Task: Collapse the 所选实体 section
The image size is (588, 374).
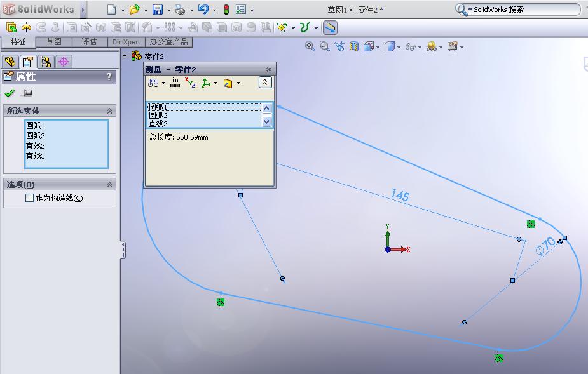Action: click(109, 111)
